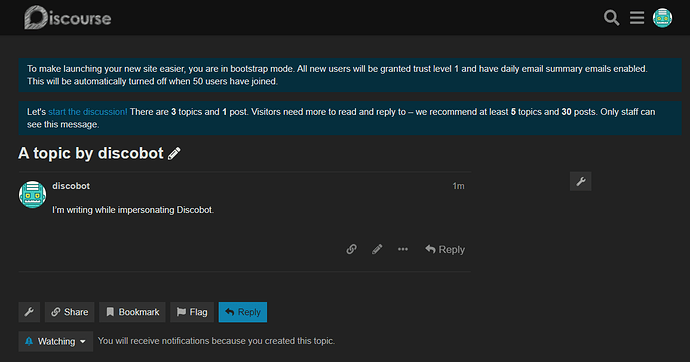
Task: Bookmark this topic
Action: (x=132, y=312)
